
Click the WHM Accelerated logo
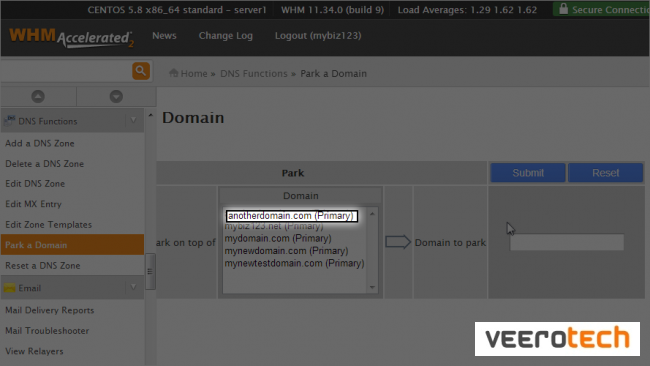coord(71,38)
